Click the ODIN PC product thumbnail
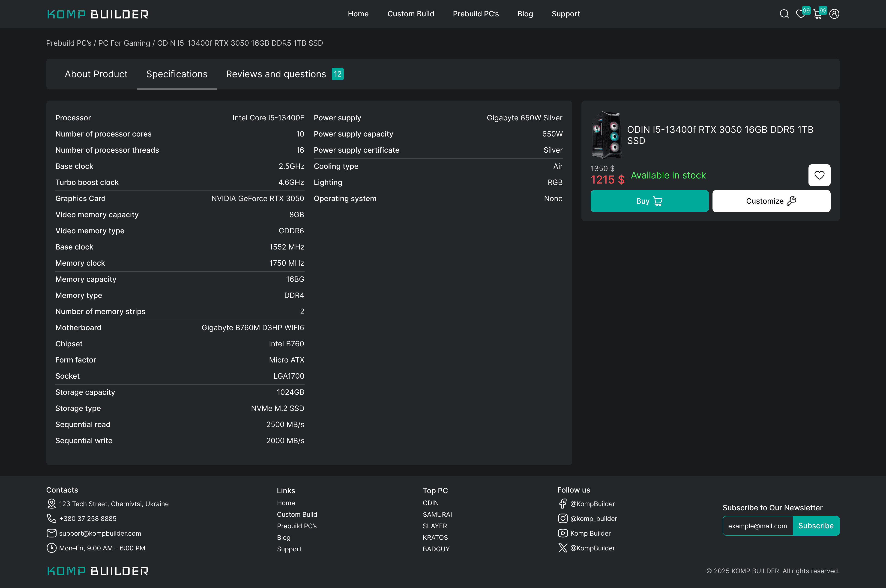This screenshot has width=886, height=588. click(x=606, y=135)
